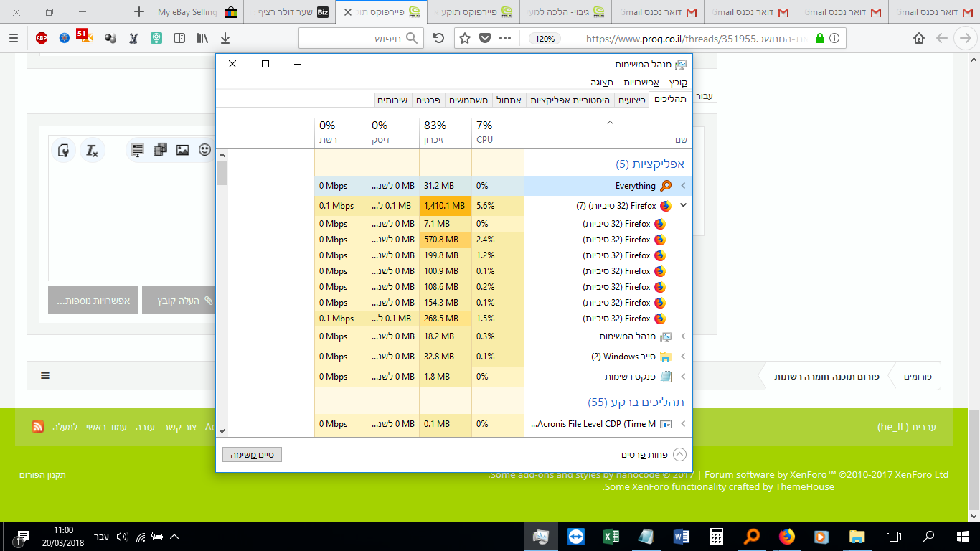The width and height of the screenshot is (980, 551).
Task: Switch to the אתחול tab in Task Manager
Action: click(509, 100)
